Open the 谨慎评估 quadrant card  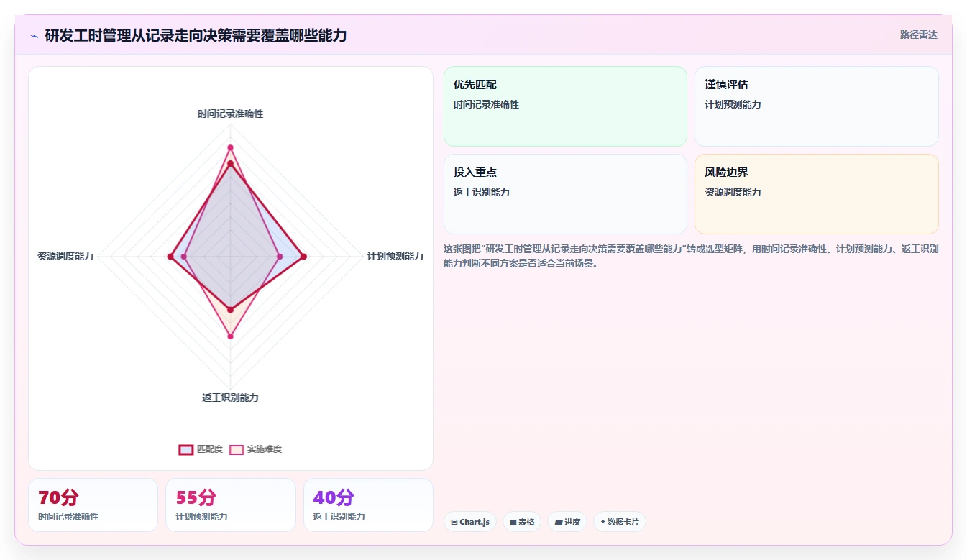point(817,106)
